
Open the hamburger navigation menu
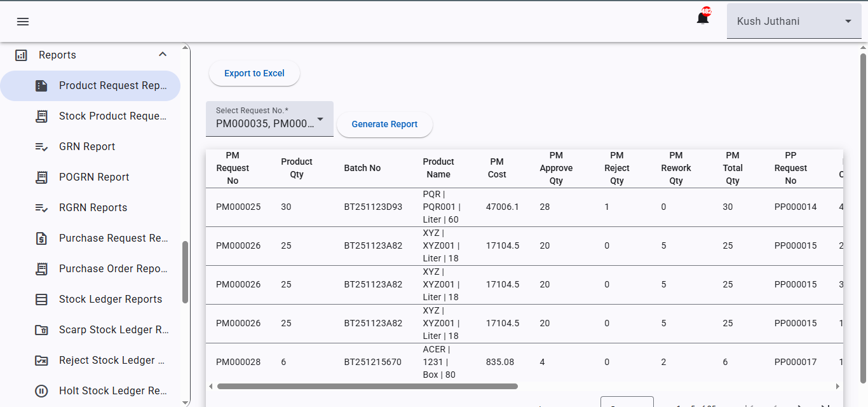pos(23,22)
